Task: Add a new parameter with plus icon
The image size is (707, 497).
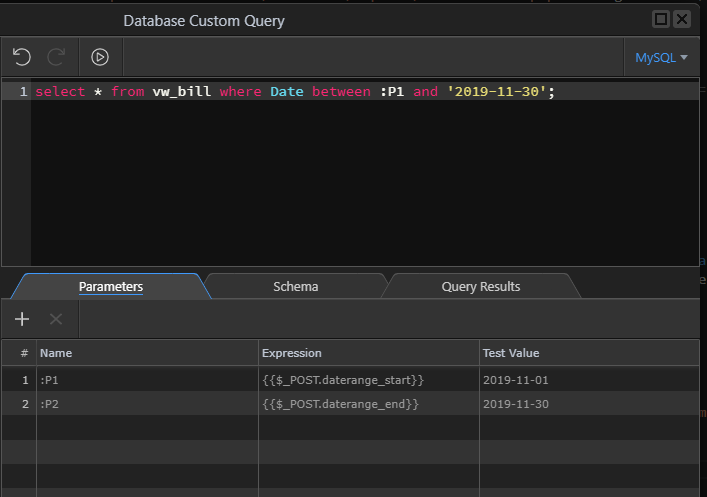Action: pyautogui.click(x=22, y=319)
